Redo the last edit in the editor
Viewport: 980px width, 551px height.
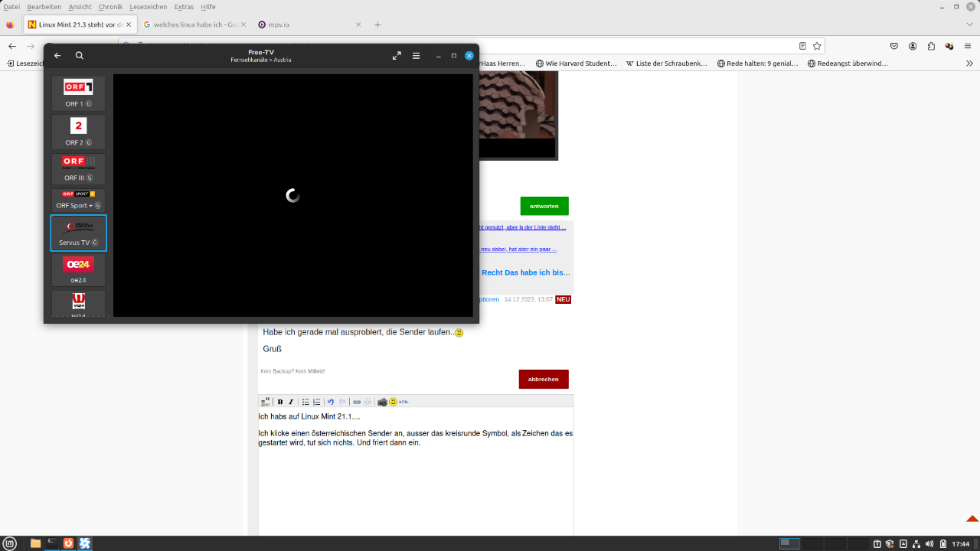coord(342,402)
